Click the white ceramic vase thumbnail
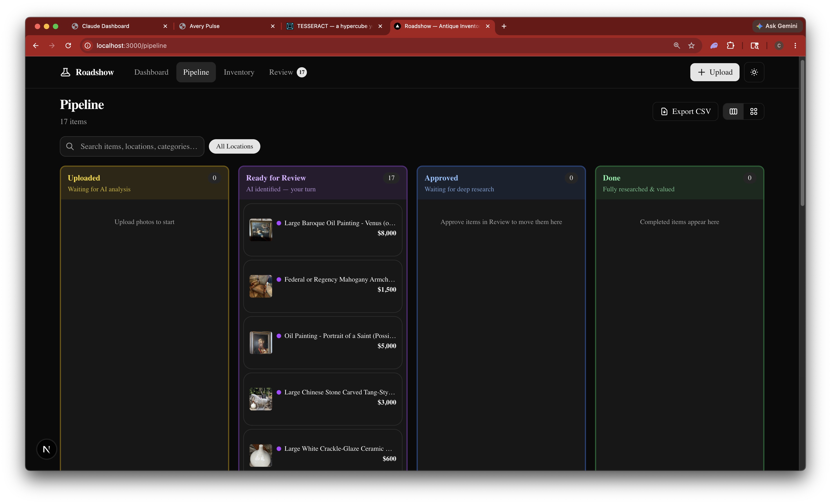The image size is (831, 504). pyautogui.click(x=261, y=455)
